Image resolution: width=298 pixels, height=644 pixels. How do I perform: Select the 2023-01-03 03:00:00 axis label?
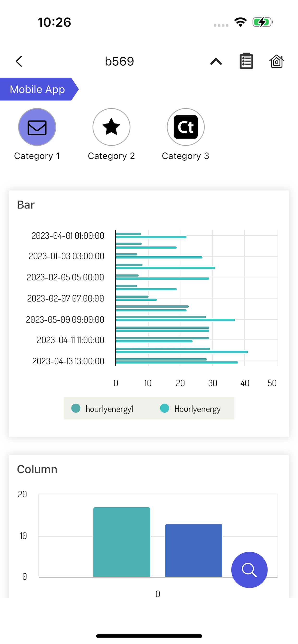coord(66,256)
